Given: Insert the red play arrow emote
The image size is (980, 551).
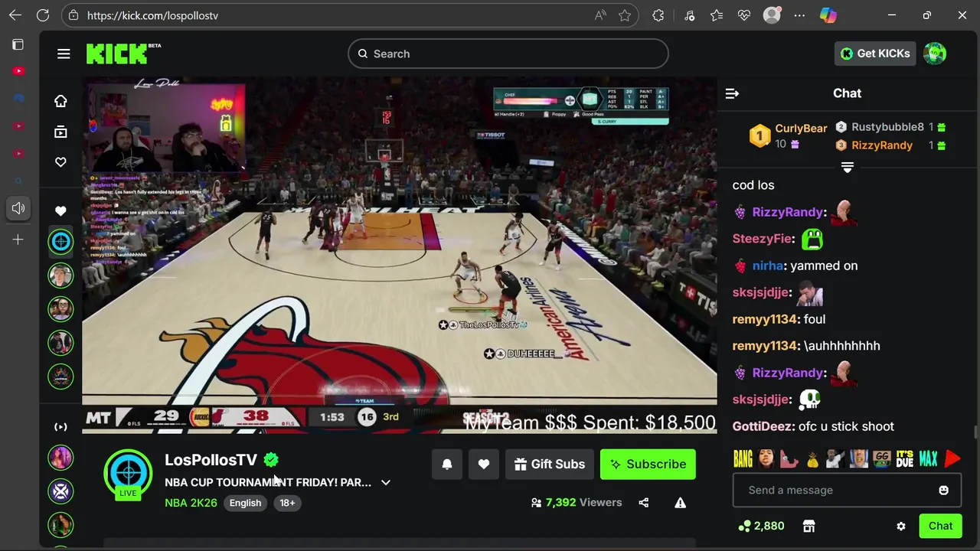Looking at the screenshot, I should [952, 459].
